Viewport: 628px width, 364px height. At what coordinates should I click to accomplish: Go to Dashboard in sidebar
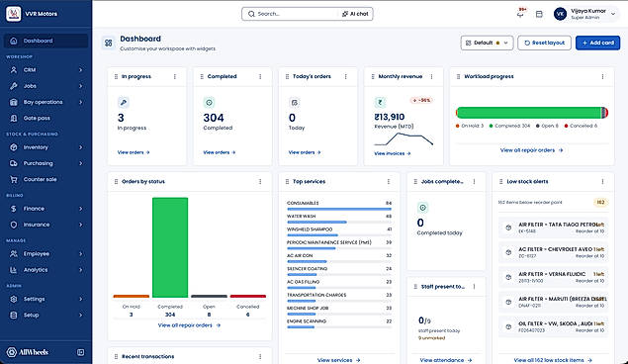point(46,41)
